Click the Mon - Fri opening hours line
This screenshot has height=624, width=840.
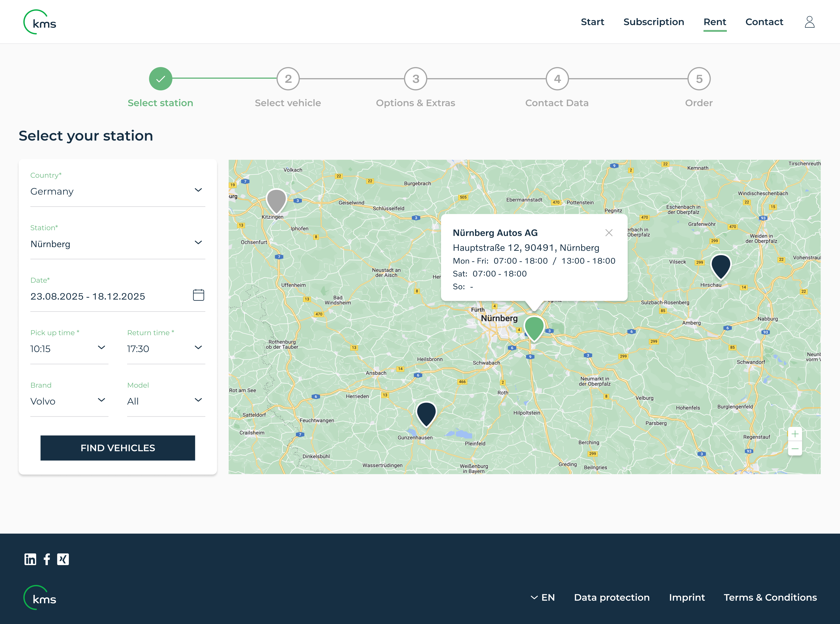(534, 261)
